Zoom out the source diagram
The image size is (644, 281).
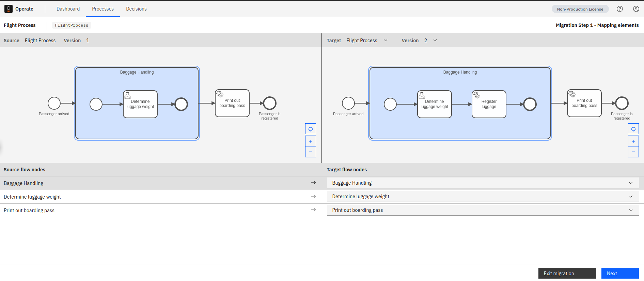(x=311, y=152)
